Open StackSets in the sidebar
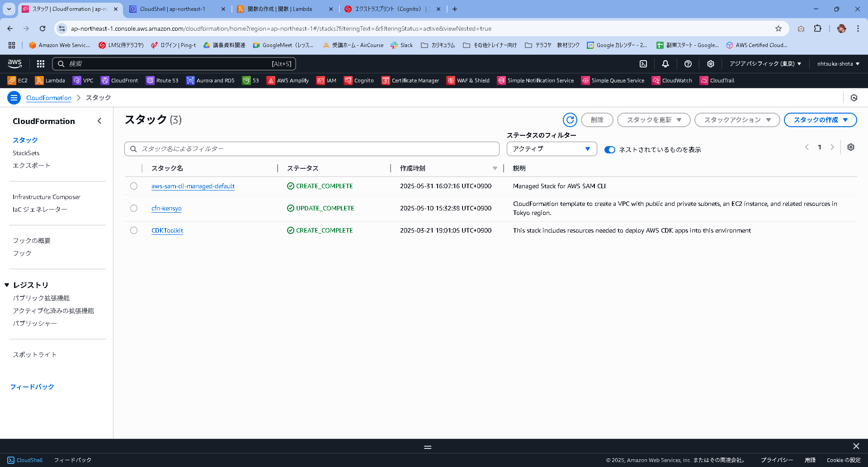 [26, 153]
